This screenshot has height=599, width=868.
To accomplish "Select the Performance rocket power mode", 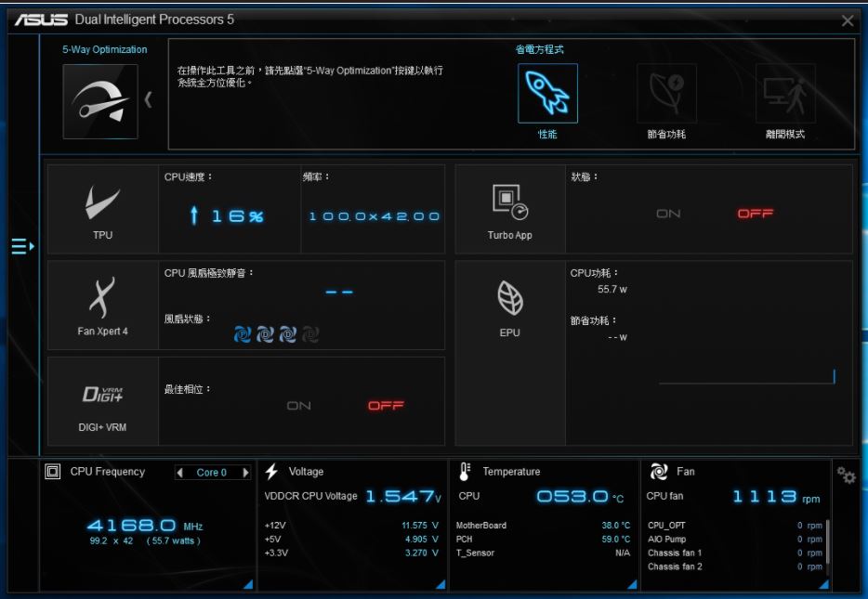I will (547, 94).
